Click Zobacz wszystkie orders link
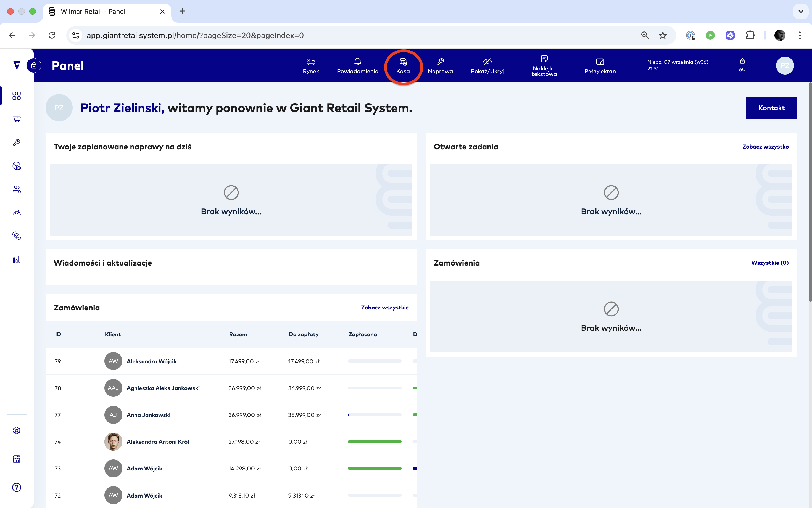 point(384,307)
